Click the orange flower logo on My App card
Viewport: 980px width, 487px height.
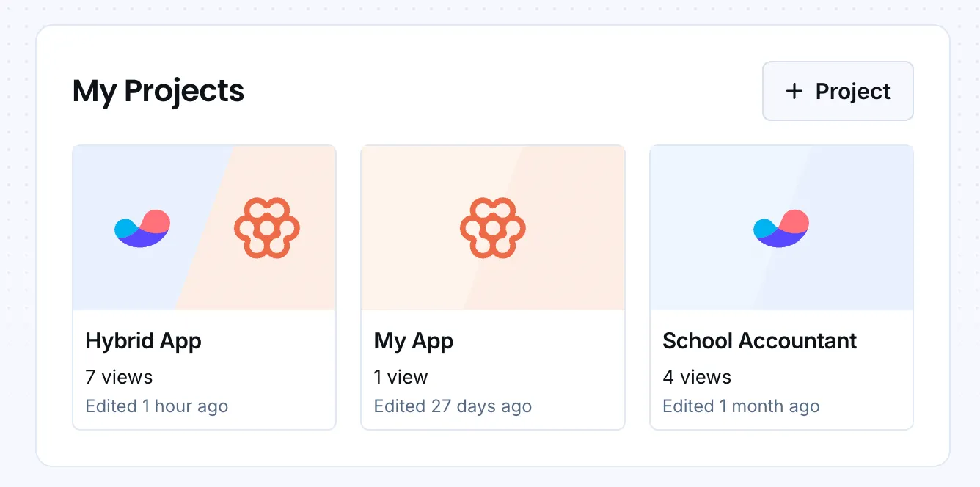[493, 227]
